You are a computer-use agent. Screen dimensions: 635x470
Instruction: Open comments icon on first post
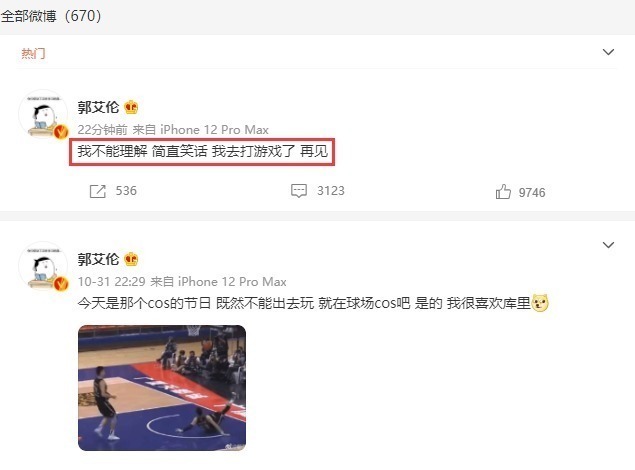tap(299, 191)
